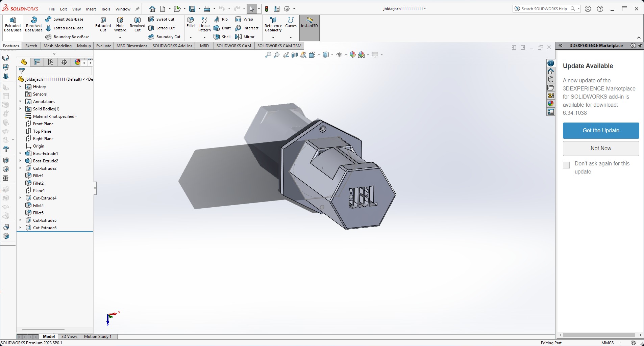
Task: Click the Not Now button
Action: (601, 149)
